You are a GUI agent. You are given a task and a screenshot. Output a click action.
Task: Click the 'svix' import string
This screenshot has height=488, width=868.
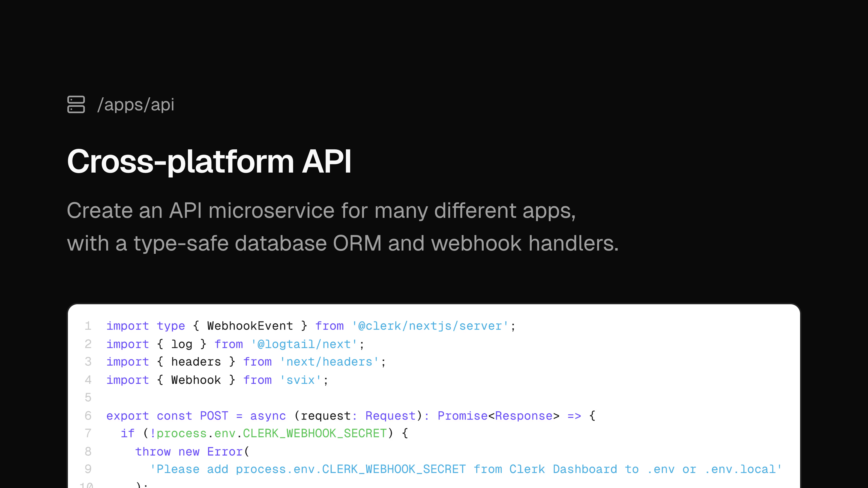(300, 380)
